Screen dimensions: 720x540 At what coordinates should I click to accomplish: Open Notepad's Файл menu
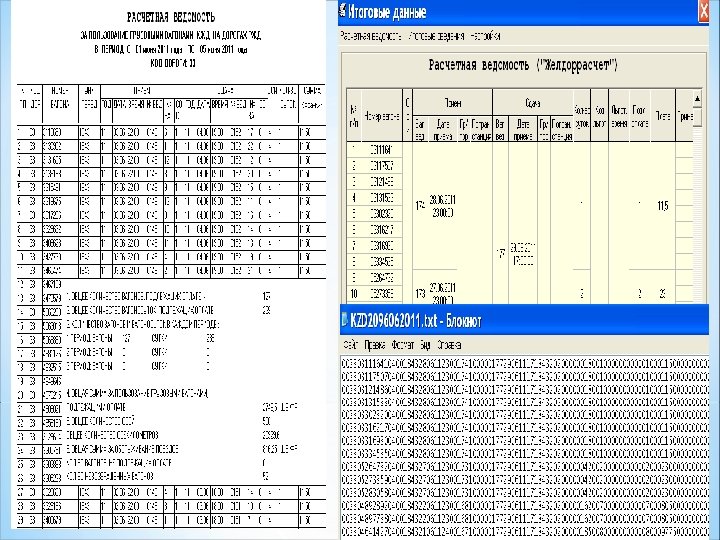pyautogui.click(x=351, y=344)
